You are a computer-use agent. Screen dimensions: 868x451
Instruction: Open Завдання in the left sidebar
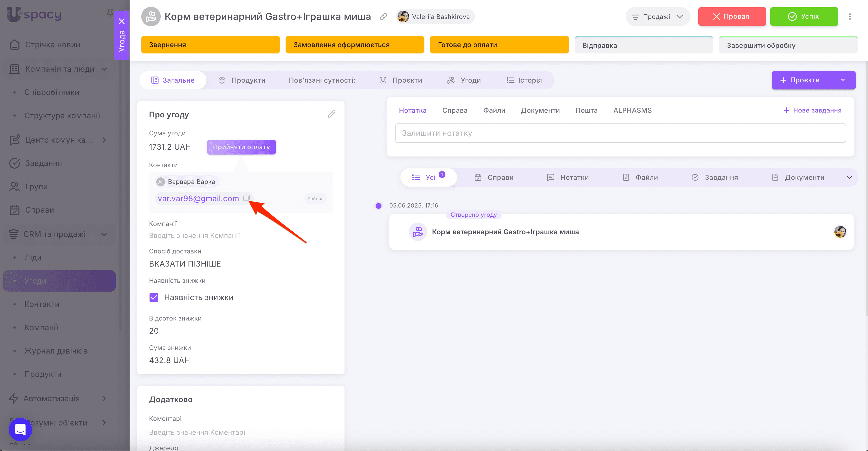44,163
